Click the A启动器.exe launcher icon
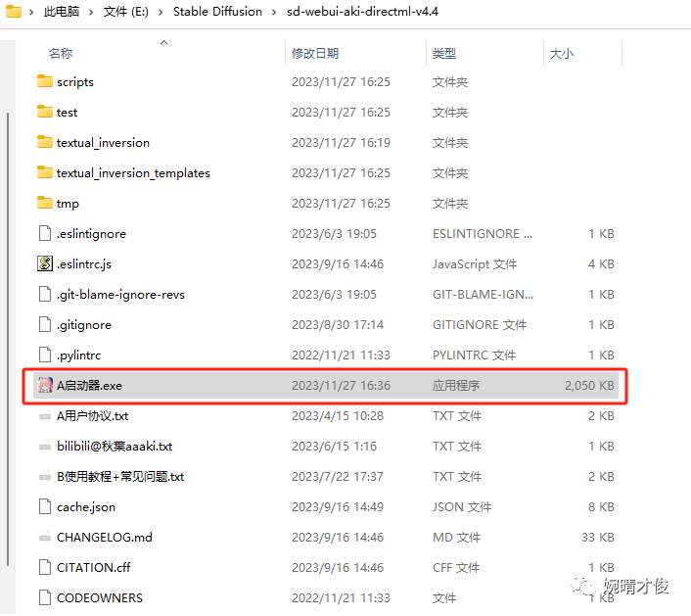 [44, 386]
